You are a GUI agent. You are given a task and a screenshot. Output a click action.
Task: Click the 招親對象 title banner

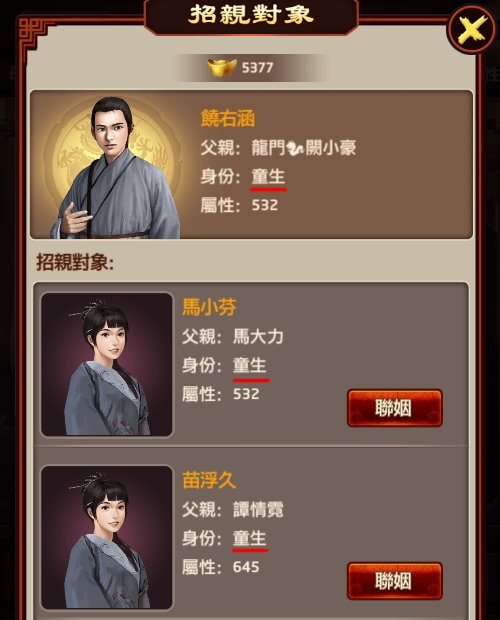[x=251, y=16]
